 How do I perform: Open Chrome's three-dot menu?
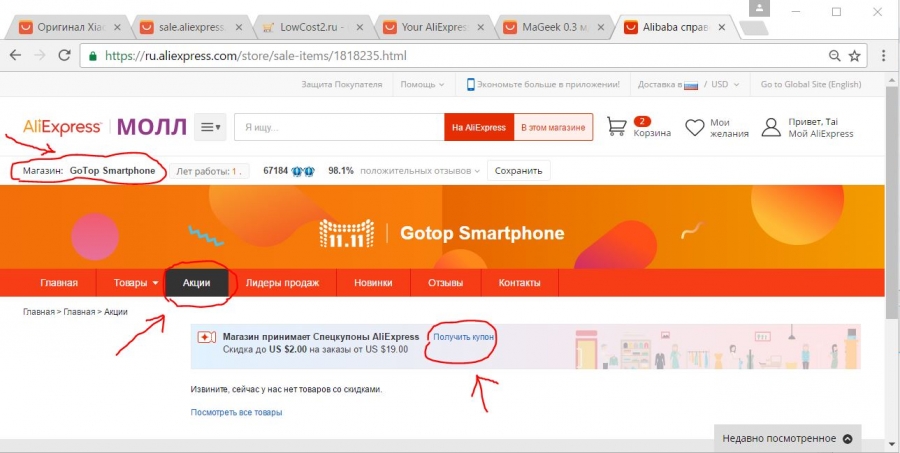884,56
